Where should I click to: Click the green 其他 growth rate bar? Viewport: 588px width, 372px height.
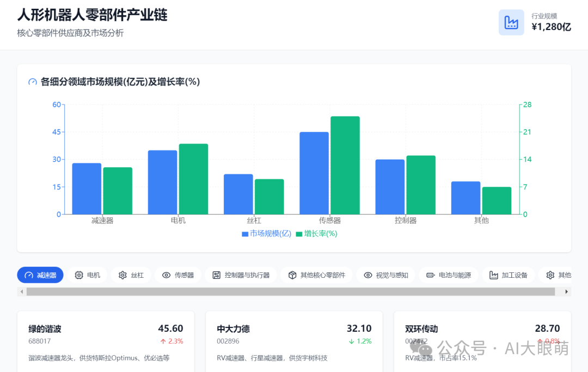click(x=497, y=200)
